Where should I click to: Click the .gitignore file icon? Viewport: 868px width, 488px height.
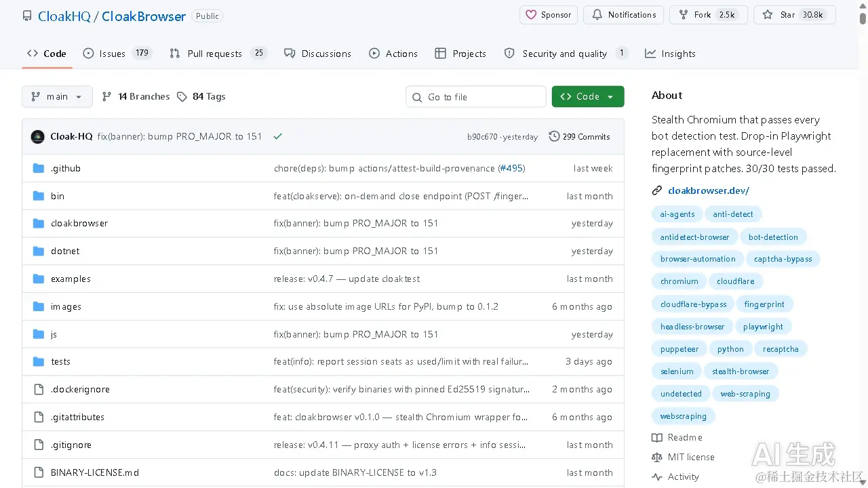pos(39,445)
